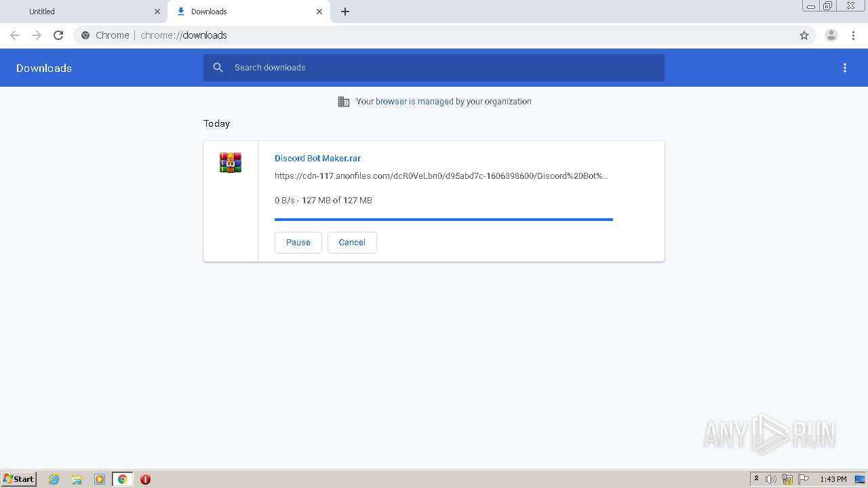This screenshot has width=868, height=488.
Task: Click the network tray icon
Action: point(787,479)
